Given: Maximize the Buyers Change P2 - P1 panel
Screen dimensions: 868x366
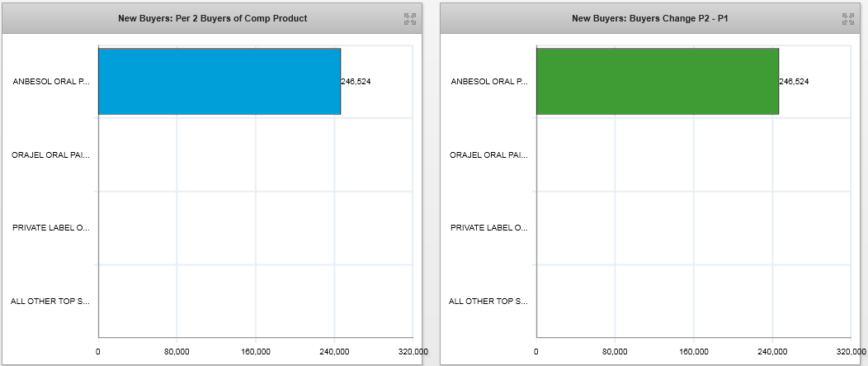Looking at the screenshot, I should pos(847,18).
